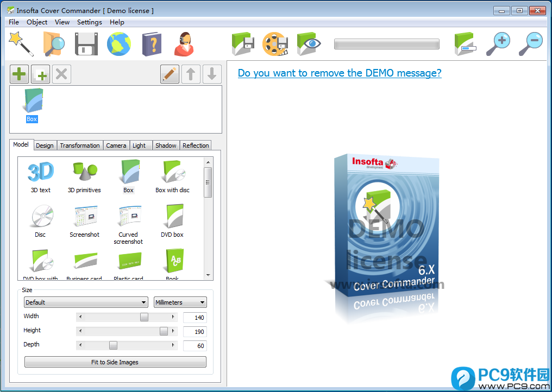The height and width of the screenshot is (392, 552).
Task: Decrease Width with left slider arrow
Action: click(80, 317)
